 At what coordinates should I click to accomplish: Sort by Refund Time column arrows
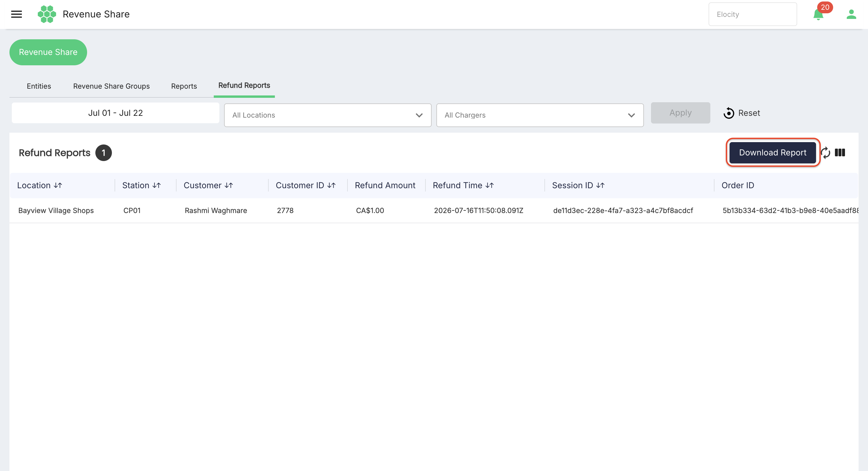pos(490,186)
